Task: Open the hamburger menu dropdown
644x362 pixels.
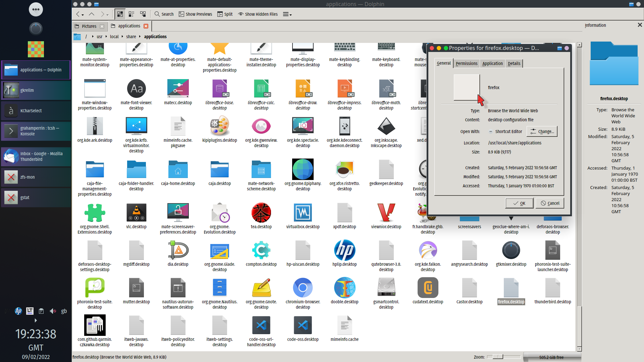Action: point(287,14)
